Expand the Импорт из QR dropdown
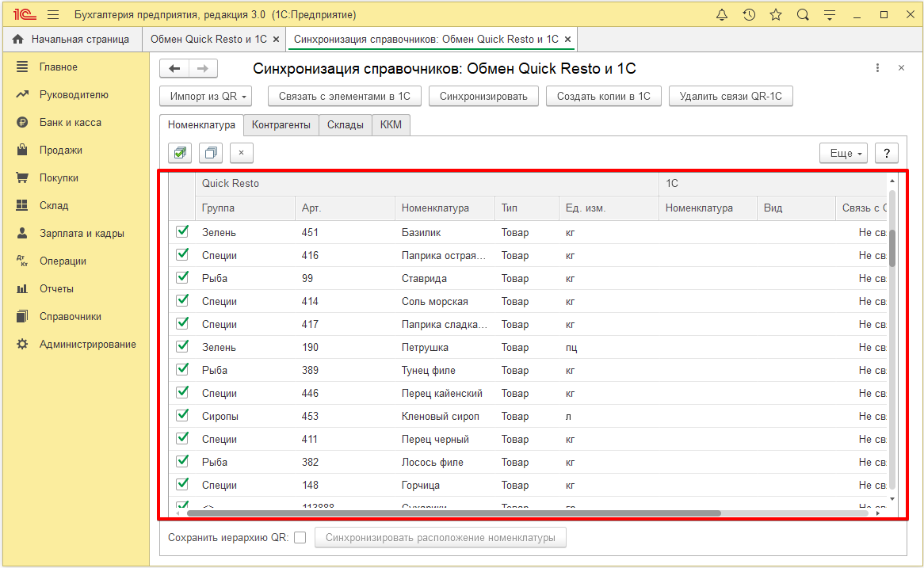 (206, 96)
